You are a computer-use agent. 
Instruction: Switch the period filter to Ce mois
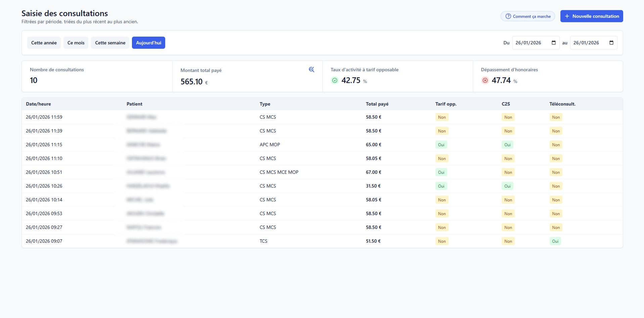point(76,43)
